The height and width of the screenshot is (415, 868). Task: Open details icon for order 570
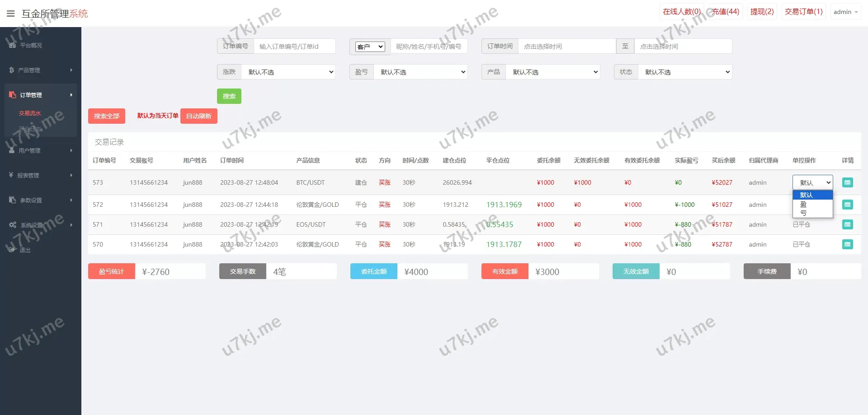point(847,244)
